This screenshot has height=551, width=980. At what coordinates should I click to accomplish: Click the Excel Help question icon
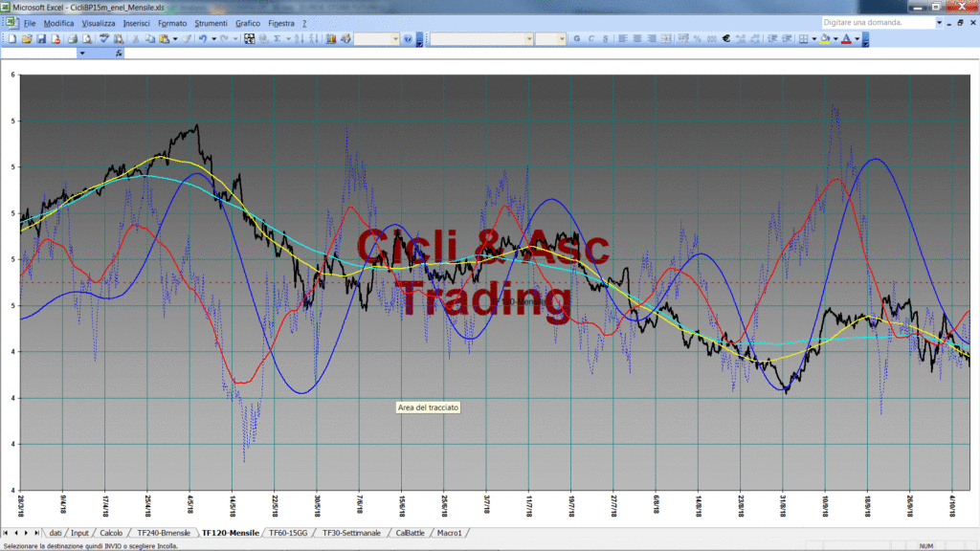tap(408, 38)
